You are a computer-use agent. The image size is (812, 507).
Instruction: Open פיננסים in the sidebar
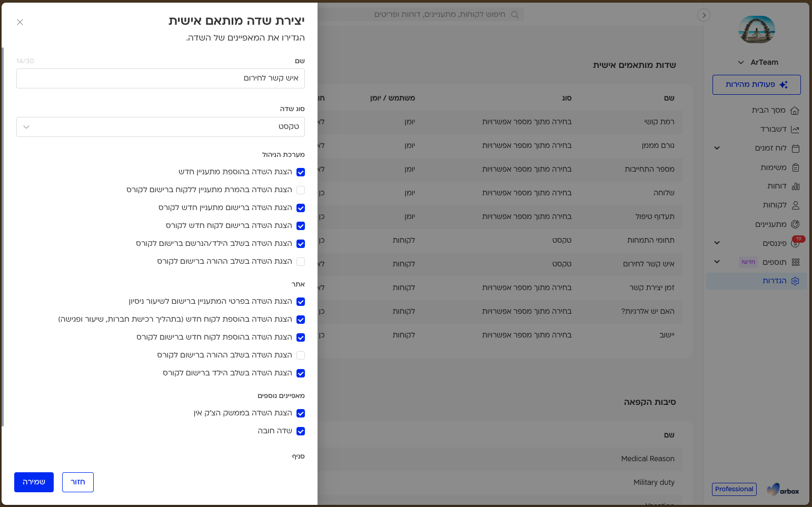(x=775, y=243)
